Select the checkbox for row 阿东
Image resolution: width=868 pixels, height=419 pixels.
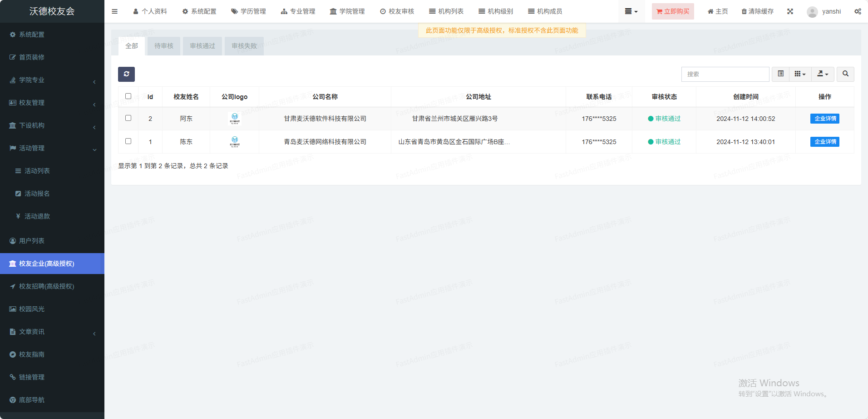click(x=128, y=118)
